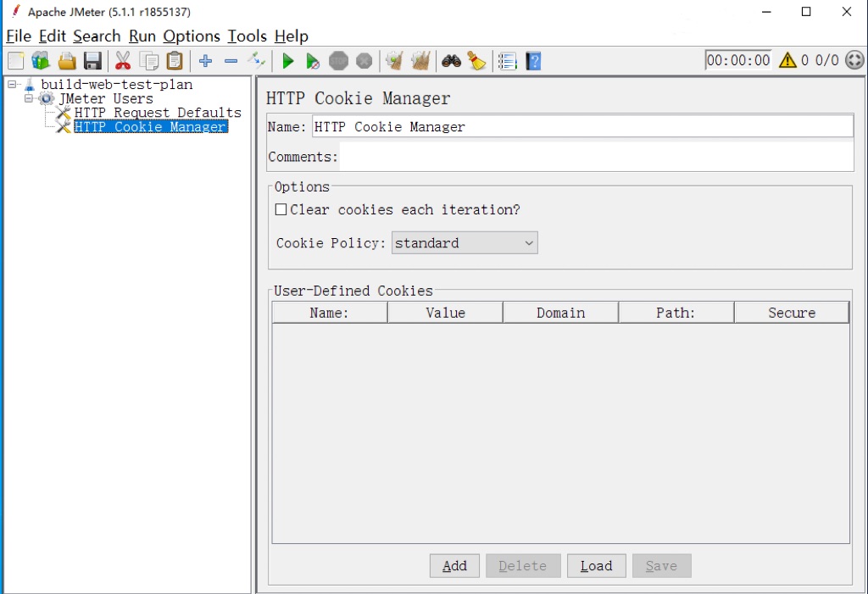Click the Stop test icon
Image resolution: width=868 pixels, height=594 pixels.
click(338, 61)
